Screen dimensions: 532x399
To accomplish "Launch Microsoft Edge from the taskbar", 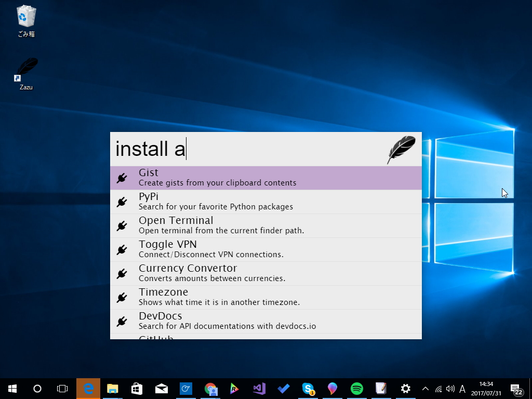I will pos(88,388).
